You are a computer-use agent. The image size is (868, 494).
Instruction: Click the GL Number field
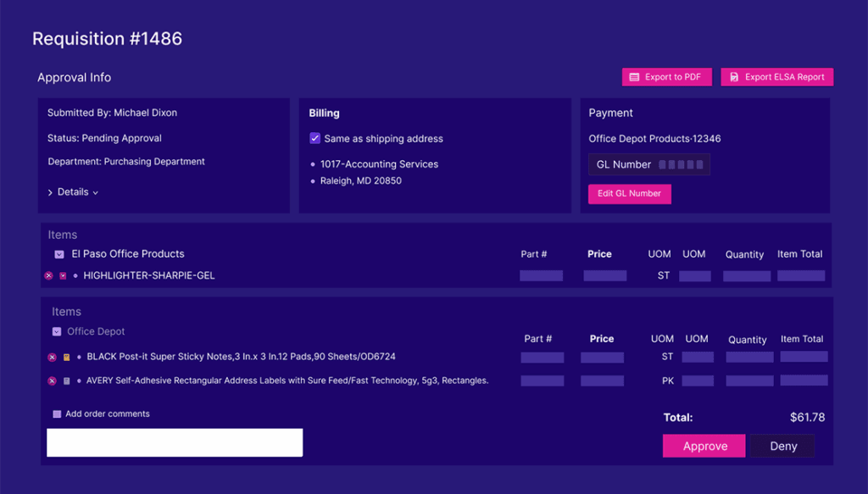(x=648, y=164)
